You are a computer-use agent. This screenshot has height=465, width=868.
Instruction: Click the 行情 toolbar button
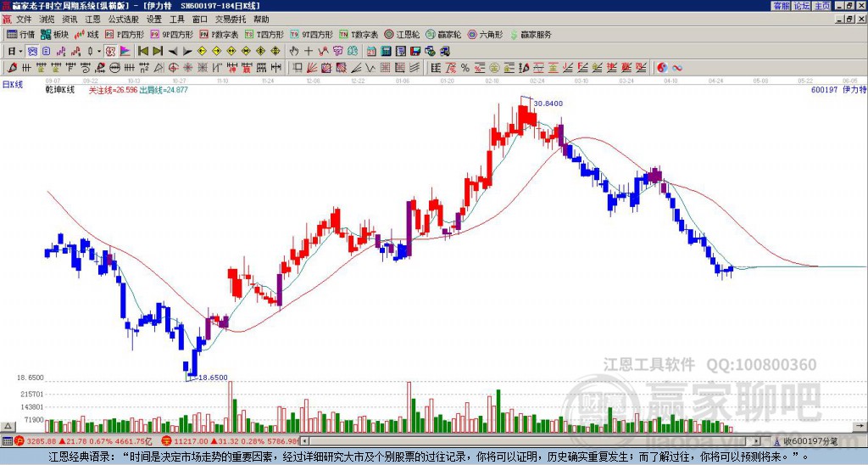coord(21,34)
